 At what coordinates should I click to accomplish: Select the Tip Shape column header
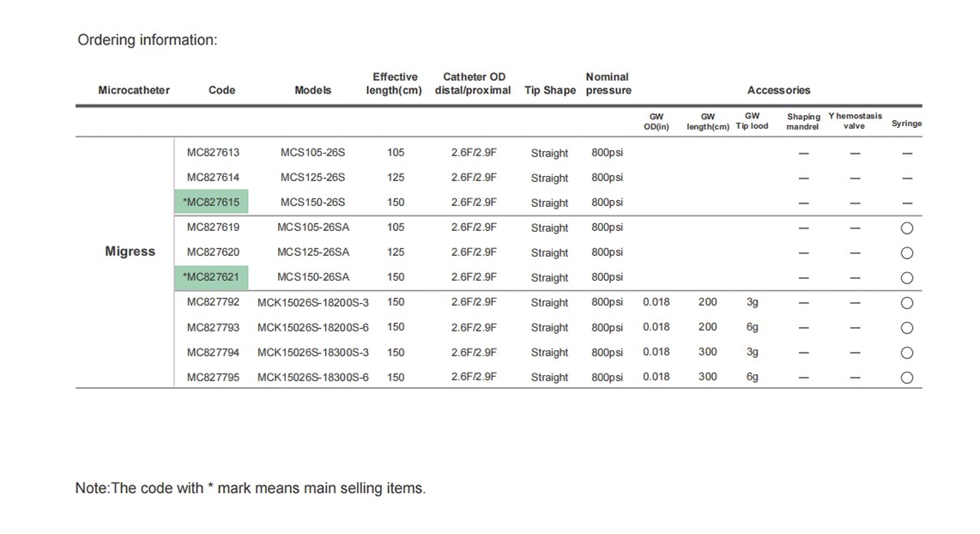coord(549,90)
